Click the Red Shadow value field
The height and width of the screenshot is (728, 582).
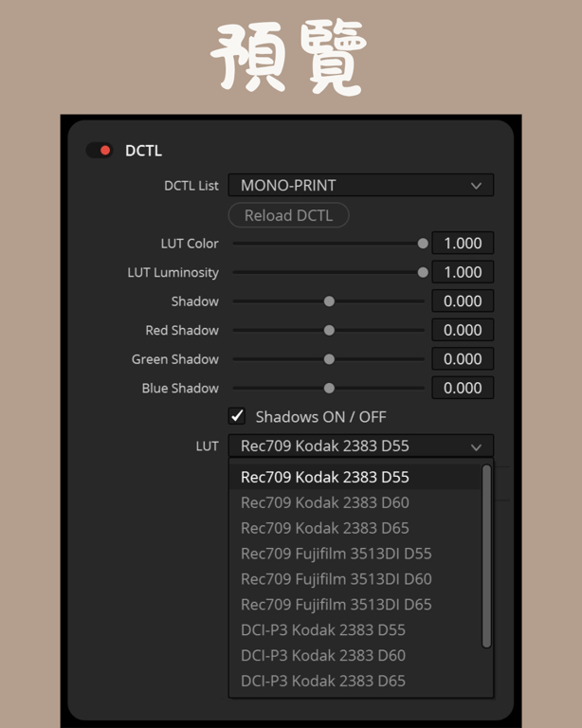point(463,330)
